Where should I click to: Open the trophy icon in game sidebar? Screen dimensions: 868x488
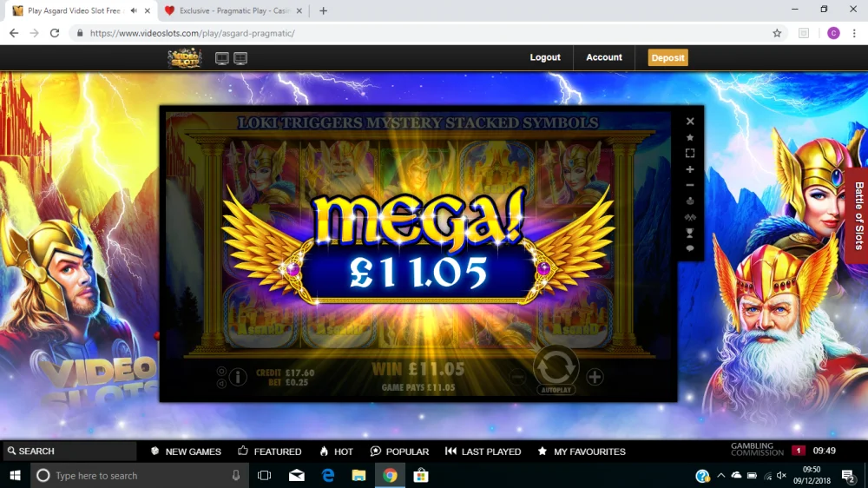click(690, 234)
